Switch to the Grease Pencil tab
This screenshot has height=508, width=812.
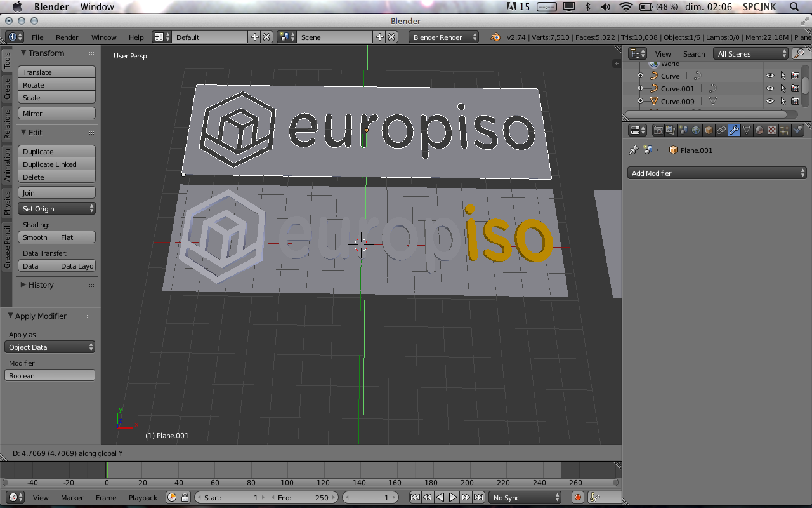(7, 248)
